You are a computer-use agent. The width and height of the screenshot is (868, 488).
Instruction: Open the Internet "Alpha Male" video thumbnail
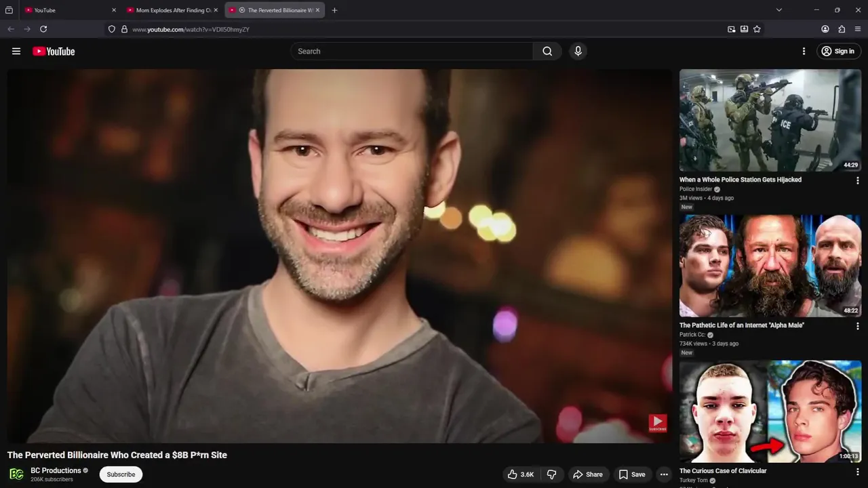pyautogui.click(x=770, y=266)
